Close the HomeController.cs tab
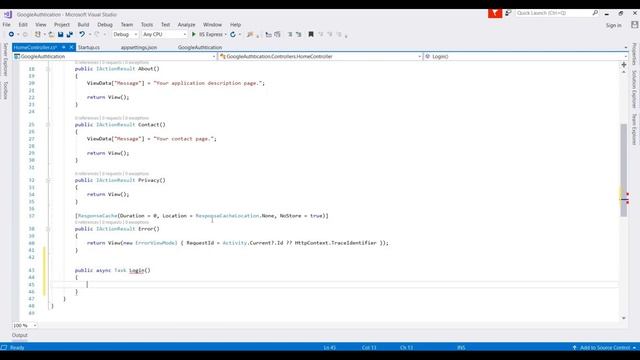 point(71,47)
